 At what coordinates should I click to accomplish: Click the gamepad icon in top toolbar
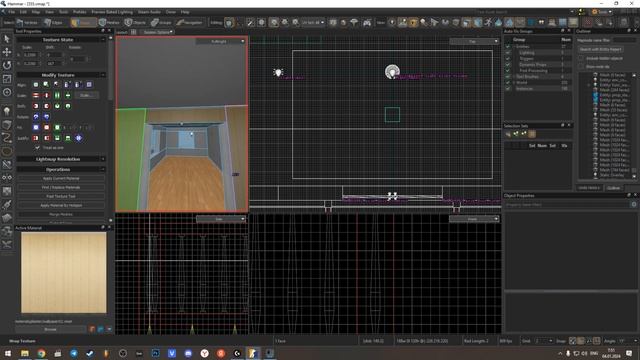point(367,22)
